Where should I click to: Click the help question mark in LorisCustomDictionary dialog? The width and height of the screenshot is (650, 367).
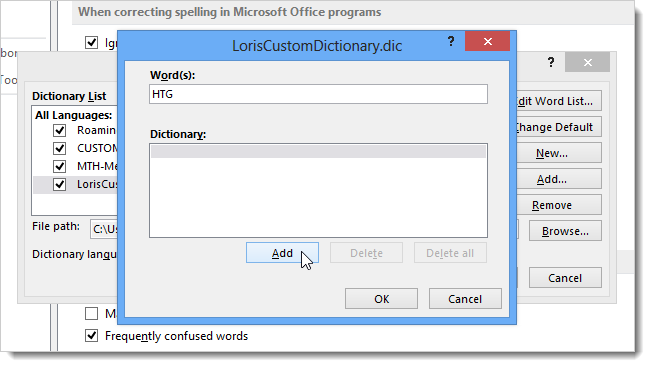click(x=451, y=41)
